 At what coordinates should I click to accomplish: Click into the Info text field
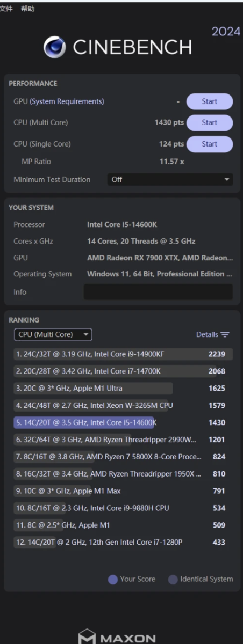point(158,292)
